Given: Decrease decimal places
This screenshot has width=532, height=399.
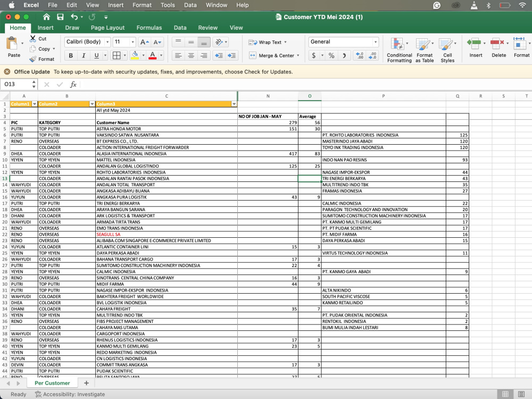Looking at the screenshot, I should pyautogui.click(x=372, y=55).
